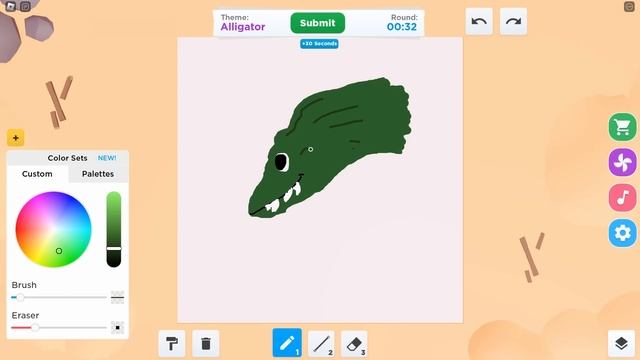The image size is (640, 360).
Task: Select the eraser tool
Action: (354, 344)
